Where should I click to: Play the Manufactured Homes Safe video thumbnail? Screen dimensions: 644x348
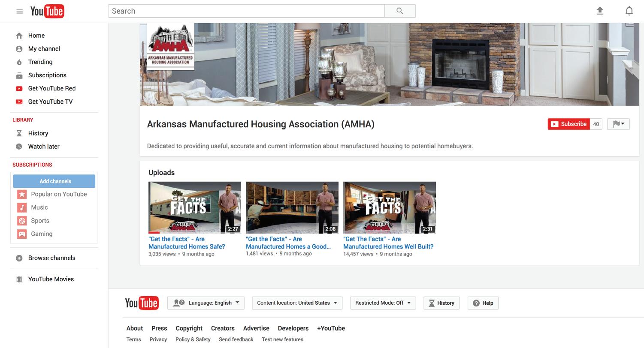195,207
